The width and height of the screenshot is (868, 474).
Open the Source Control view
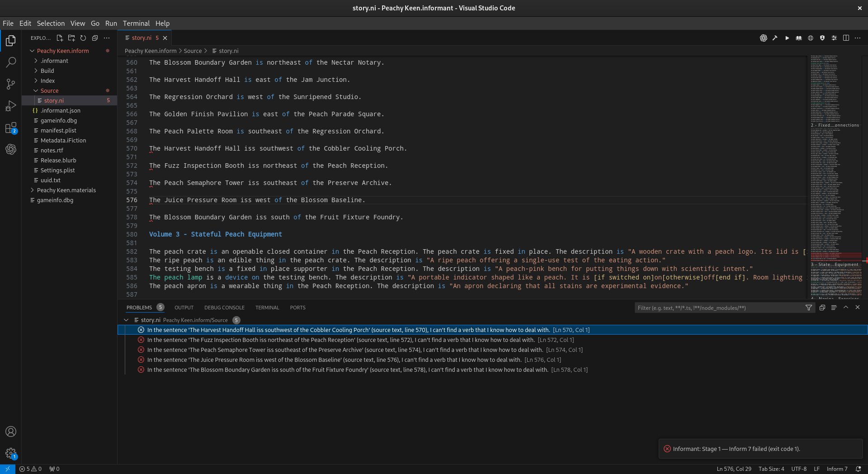(x=11, y=84)
